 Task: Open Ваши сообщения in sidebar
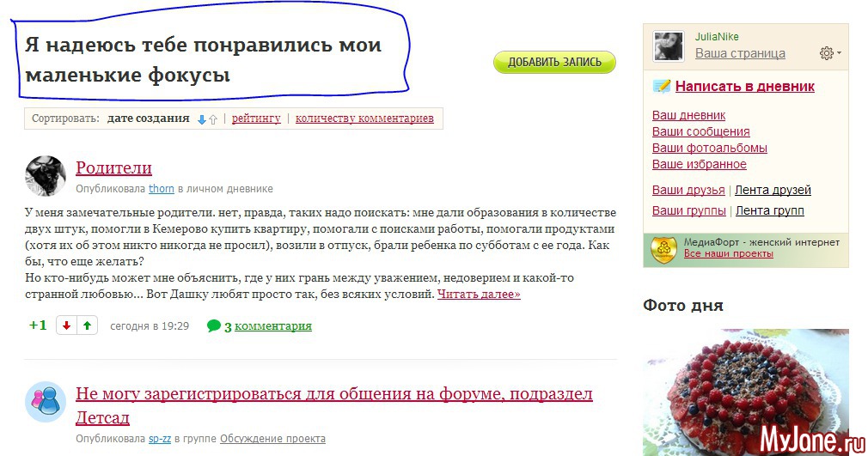pyautogui.click(x=700, y=131)
